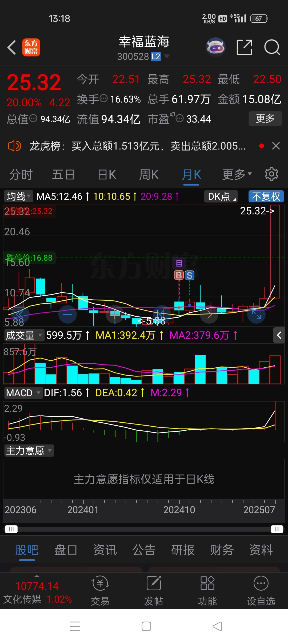The image size is (288, 644).
Task: Switch to 日K chart tab
Action: click(107, 175)
